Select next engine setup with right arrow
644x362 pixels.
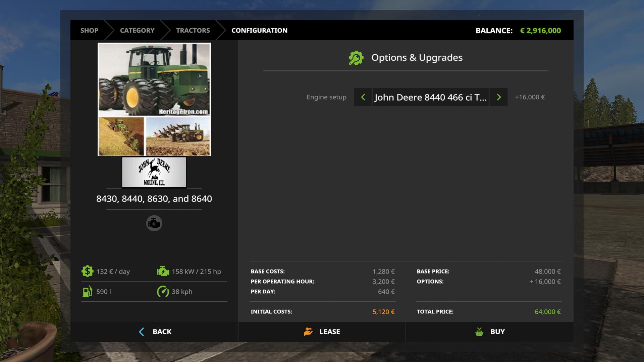pyautogui.click(x=498, y=97)
